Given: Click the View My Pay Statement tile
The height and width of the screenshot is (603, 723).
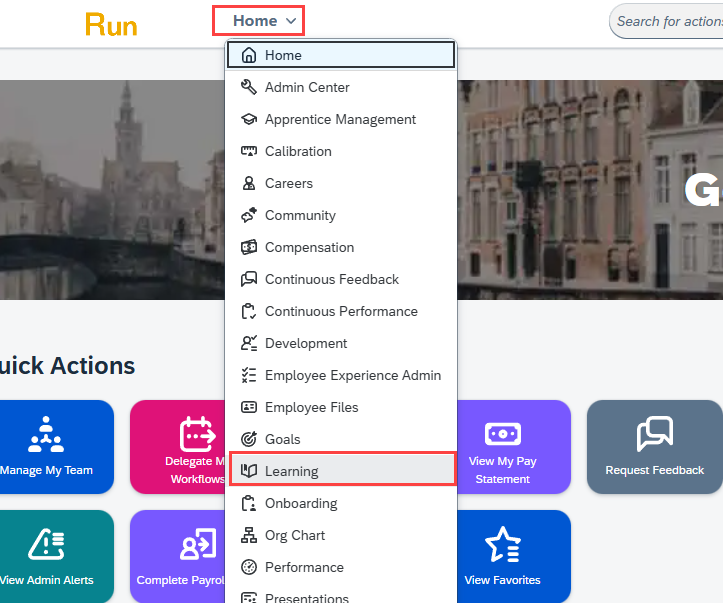Looking at the screenshot, I should point(502,447).
